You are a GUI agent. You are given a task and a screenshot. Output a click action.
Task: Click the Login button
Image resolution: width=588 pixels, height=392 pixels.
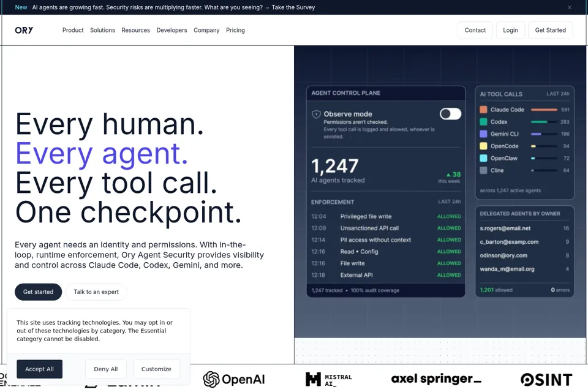(x=510, y=30)
